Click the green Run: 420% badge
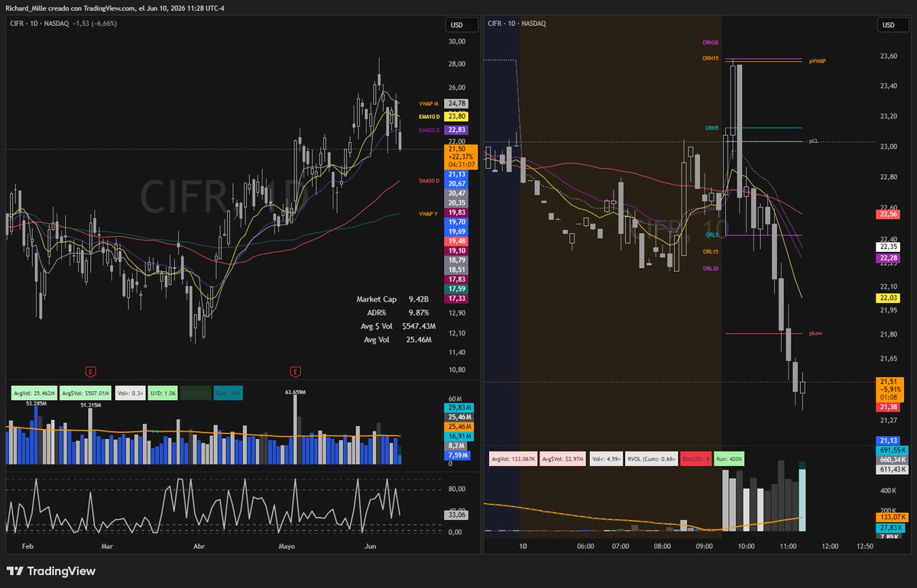The image size is (917, 588). [x=731, y=460]
